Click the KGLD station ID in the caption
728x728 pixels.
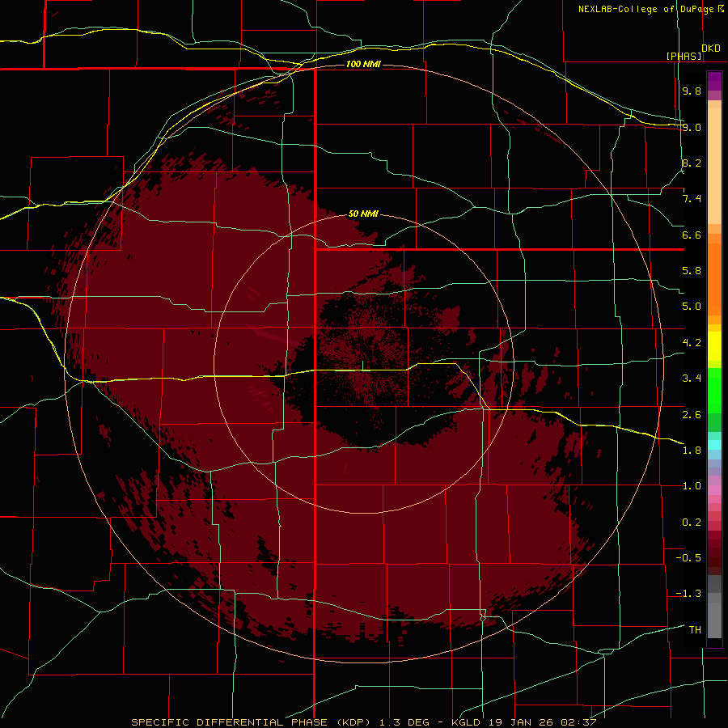point(467,722)
